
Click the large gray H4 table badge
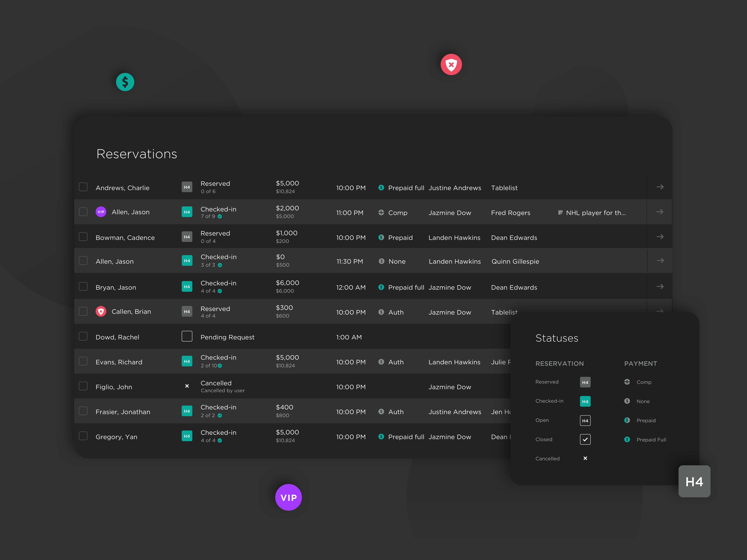click(694, 481)
